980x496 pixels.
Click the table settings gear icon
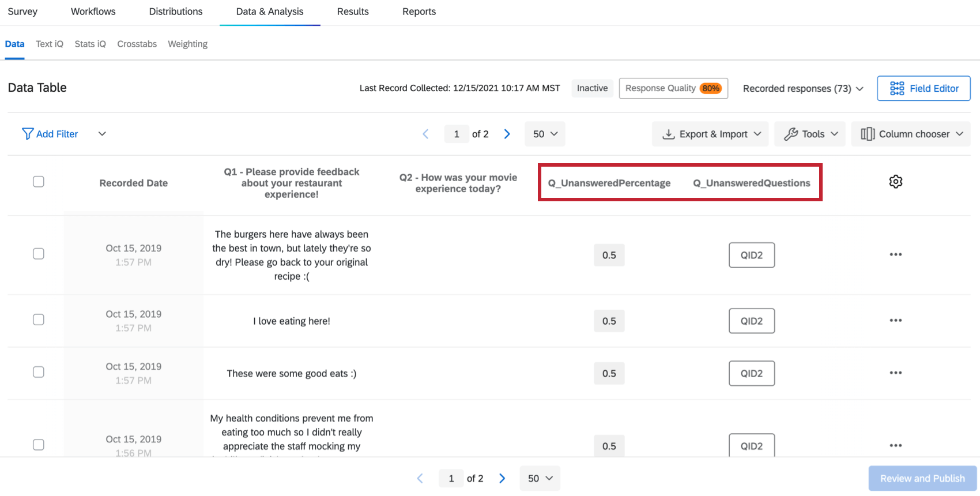[895, 182]
